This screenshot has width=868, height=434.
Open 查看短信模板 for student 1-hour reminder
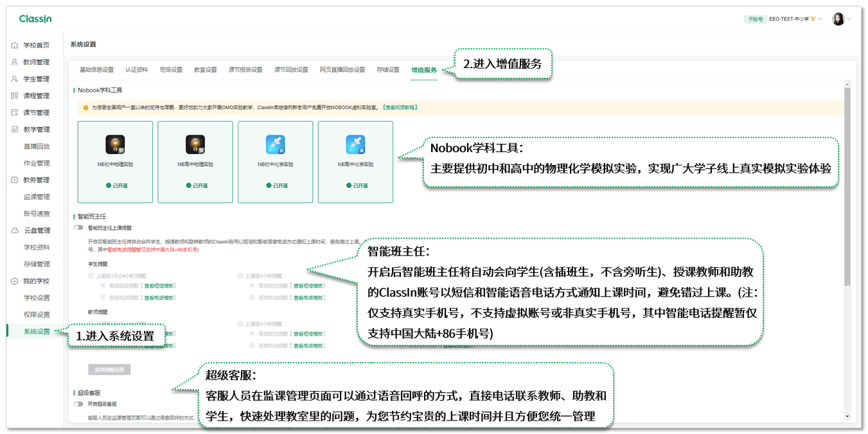pos(308,286)
